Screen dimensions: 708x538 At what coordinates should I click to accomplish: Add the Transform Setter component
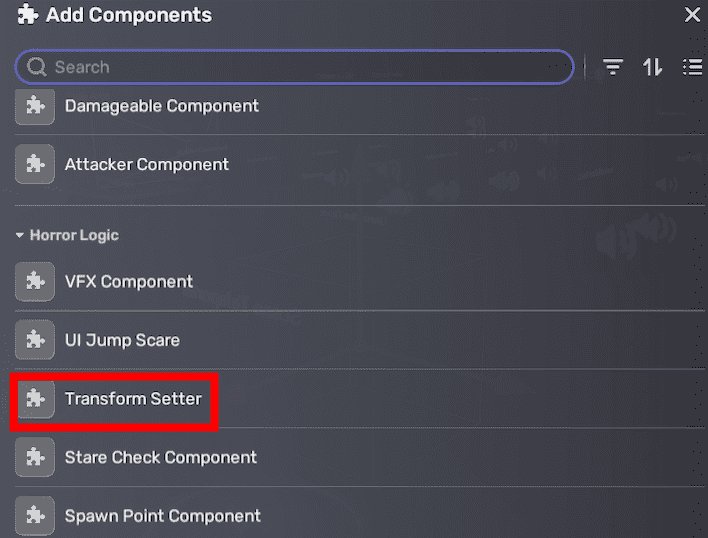point(133,399)
